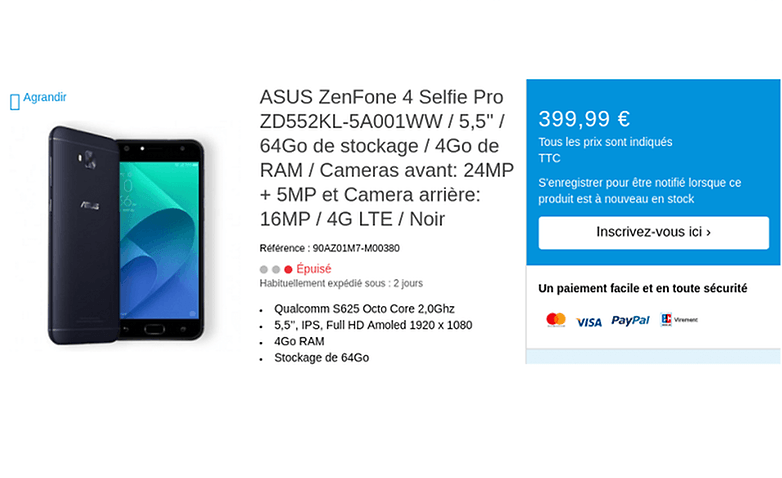This screenshot has width=782, height=478.
Task: Click the Mastercard payment logo
Action: click(x=556, y=320)
